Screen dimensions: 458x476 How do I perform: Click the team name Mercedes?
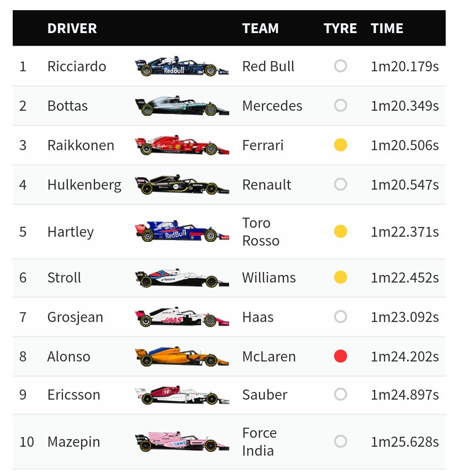[272, 106]
